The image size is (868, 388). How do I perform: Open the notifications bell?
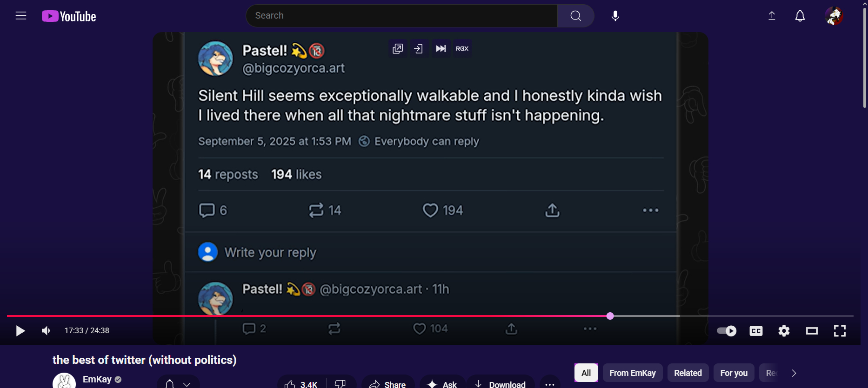[800, 16]
